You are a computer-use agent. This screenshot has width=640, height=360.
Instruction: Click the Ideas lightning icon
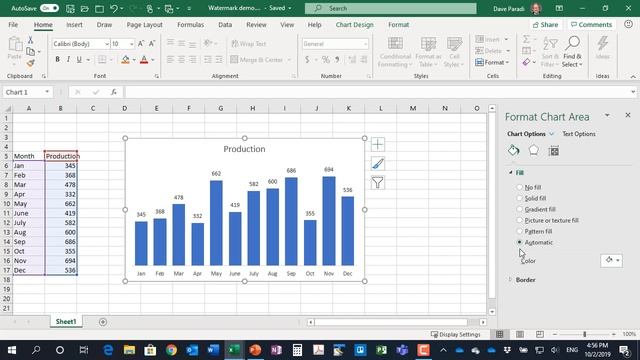602,43
